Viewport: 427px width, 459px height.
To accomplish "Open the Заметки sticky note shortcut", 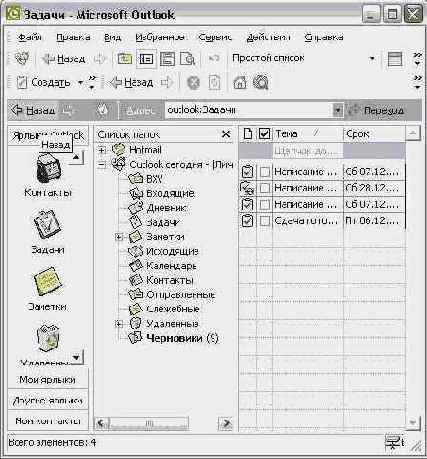I will [48, 281].
